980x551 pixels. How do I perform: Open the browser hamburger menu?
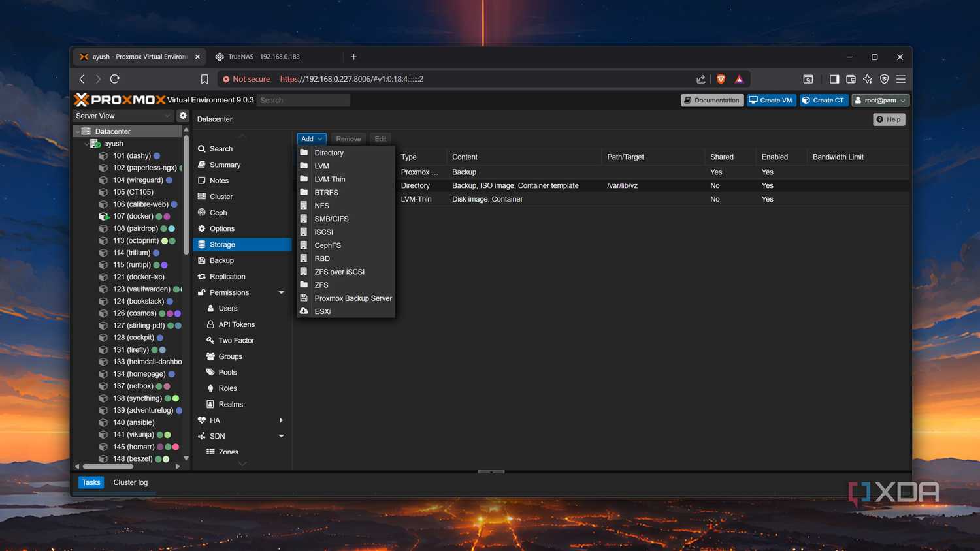click(x=901, y=79)
